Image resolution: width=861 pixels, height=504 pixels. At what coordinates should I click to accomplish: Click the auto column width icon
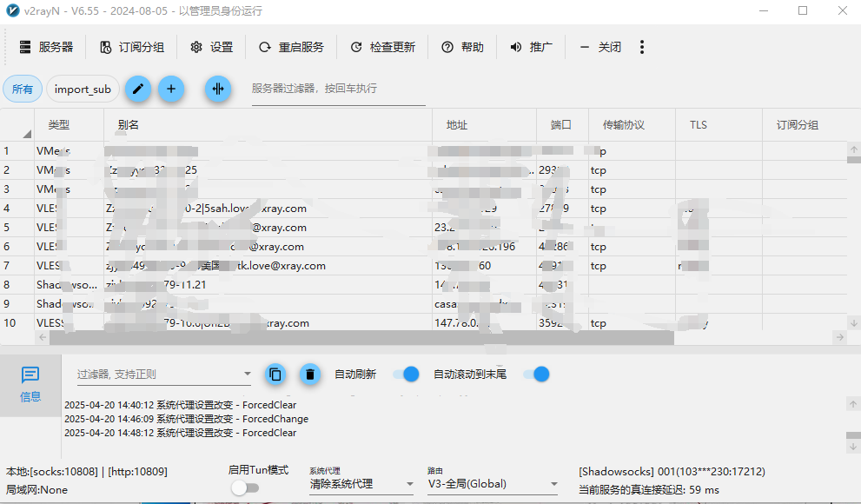point(218,89)
